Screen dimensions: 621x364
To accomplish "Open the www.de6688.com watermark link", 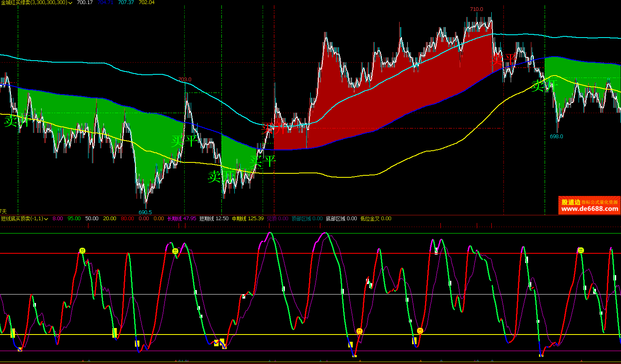I will [589, 209].
